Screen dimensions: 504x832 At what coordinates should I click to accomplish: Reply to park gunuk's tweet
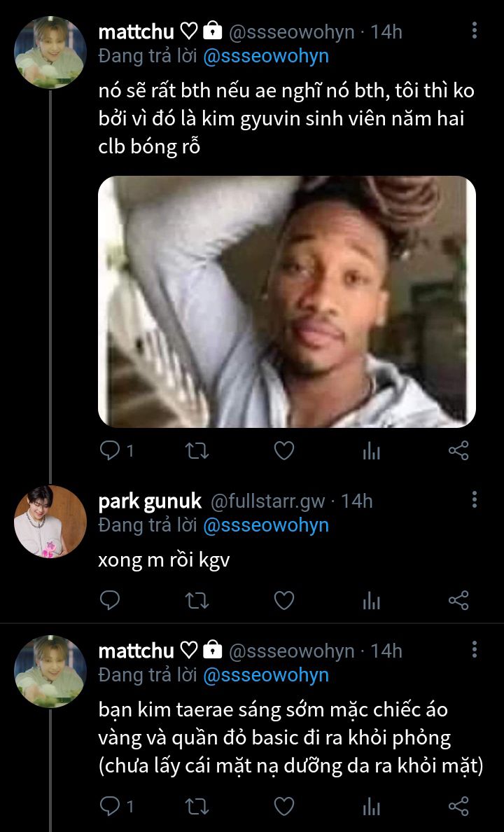coord(110,600)
